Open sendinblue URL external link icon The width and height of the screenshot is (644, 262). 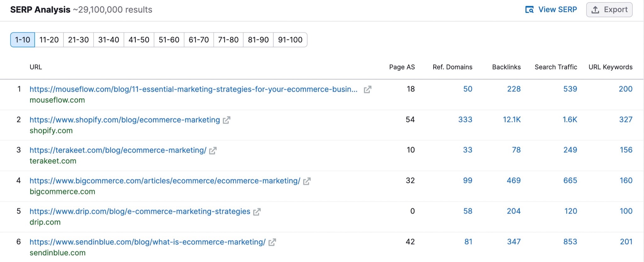point(272,242)
